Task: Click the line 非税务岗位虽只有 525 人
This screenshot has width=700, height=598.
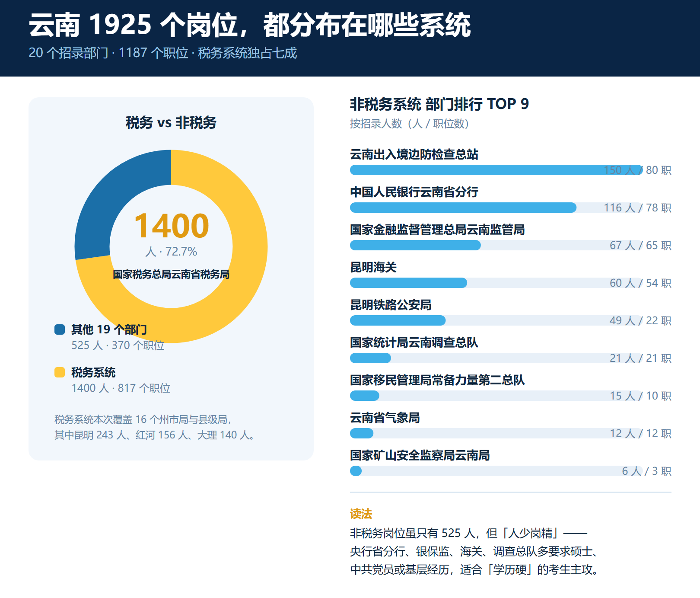Action: tap(469, 533)
